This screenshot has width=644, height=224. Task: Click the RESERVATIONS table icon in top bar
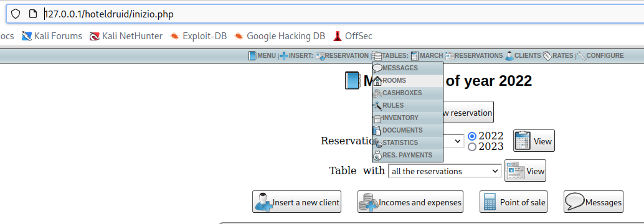click(450, 56)
